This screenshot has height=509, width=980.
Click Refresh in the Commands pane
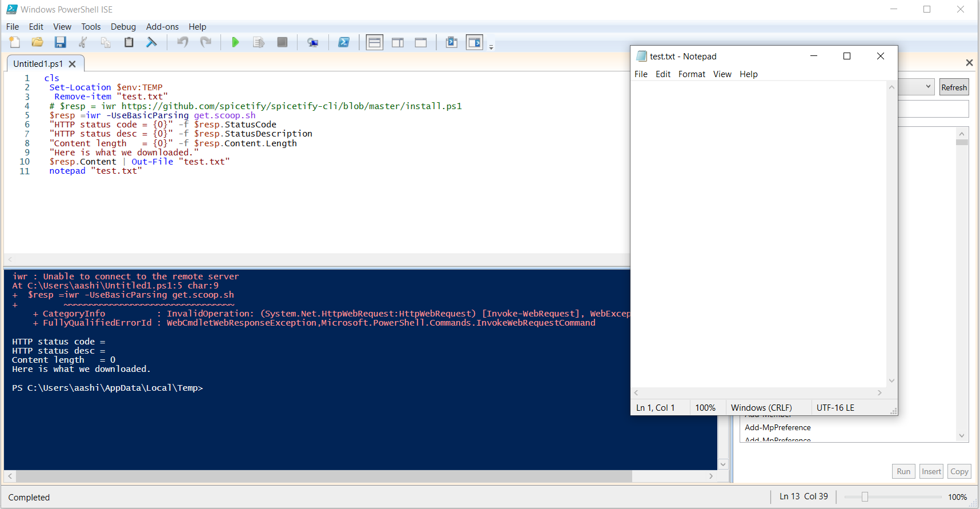954,87
